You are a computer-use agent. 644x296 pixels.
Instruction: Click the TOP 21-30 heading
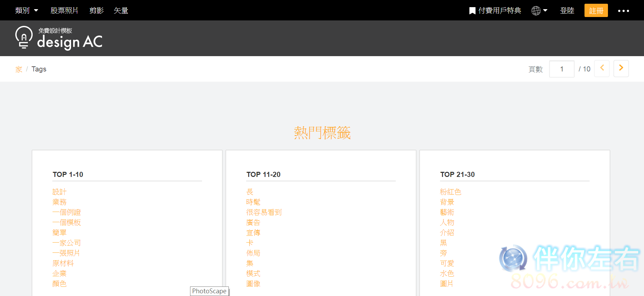[458, 175]
